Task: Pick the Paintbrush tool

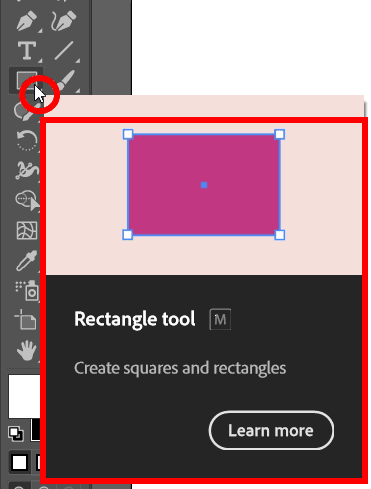Action: click(66, 81)
